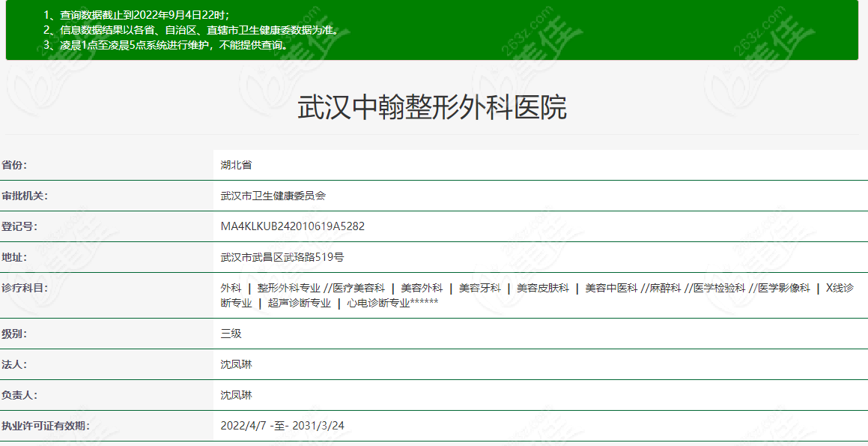Click 美容外科 in the departments list
868x446 pixels.
422,288
